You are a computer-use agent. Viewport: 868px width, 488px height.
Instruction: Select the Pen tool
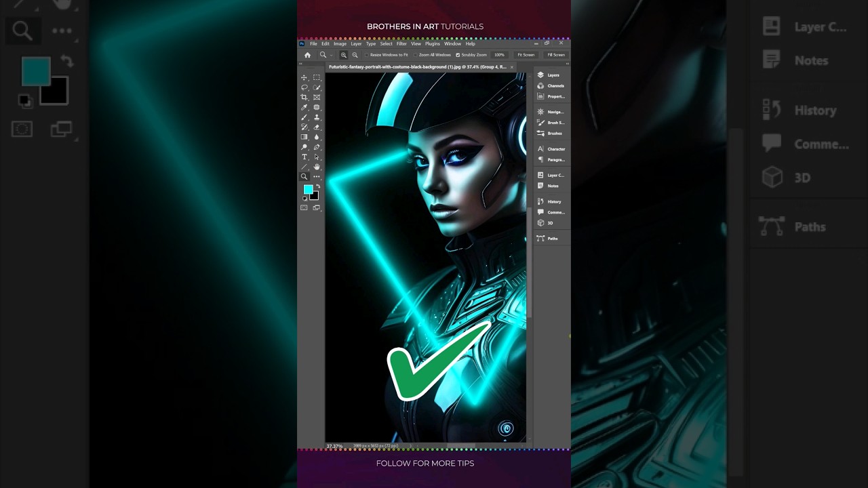click(x=317, y=147)
